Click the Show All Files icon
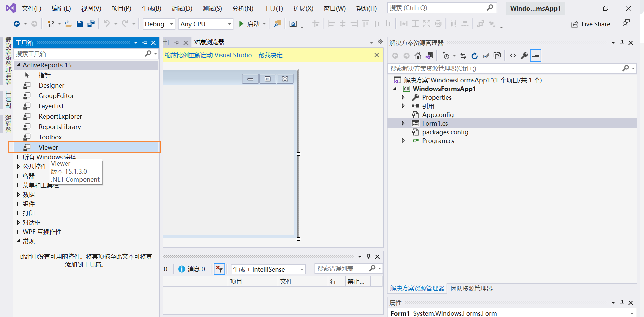644x317 pixels. (497, 56)
